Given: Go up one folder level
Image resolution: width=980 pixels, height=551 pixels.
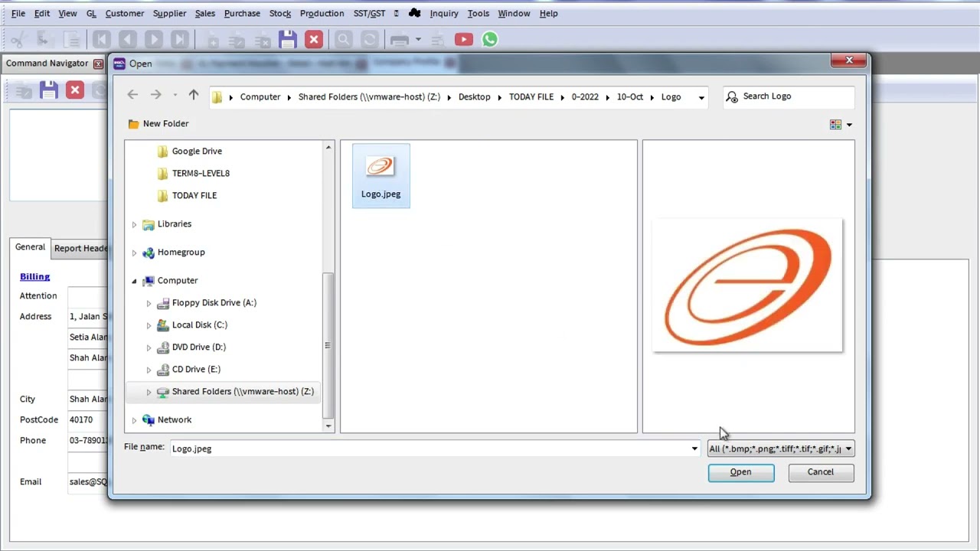Looking at the screenshot, I should 194,95.
